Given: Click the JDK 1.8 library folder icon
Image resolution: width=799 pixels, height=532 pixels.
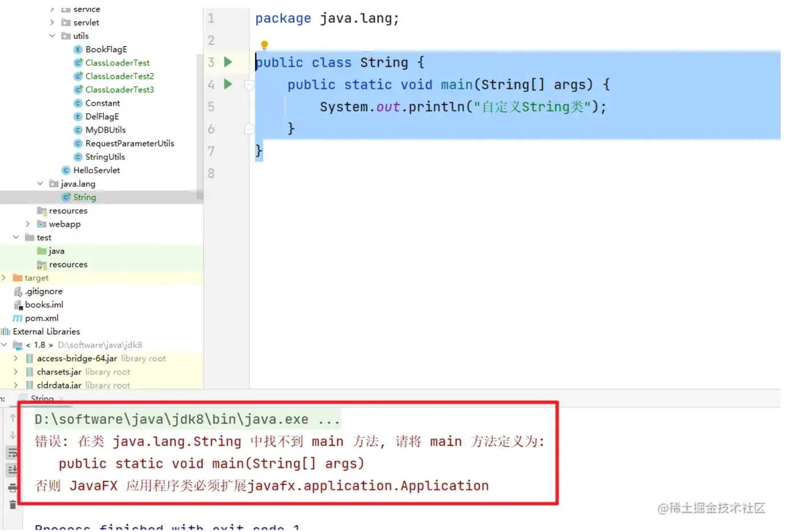Looking at the screenshot, I should 18,345.
